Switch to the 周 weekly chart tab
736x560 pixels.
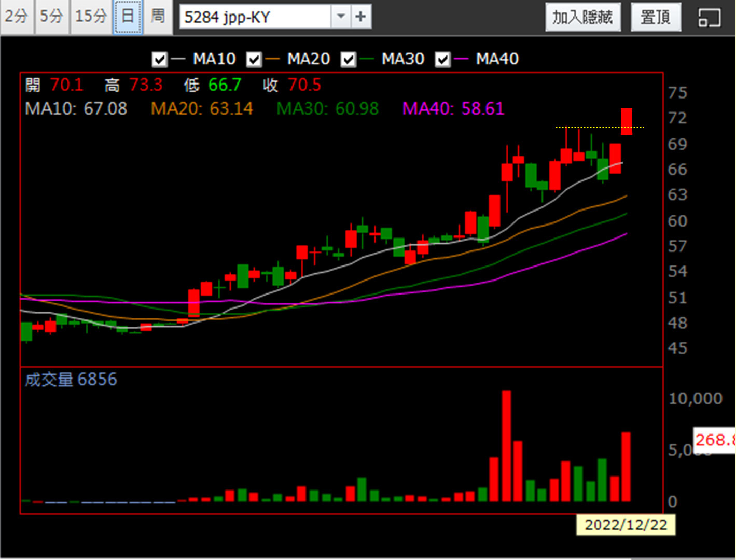158,17
